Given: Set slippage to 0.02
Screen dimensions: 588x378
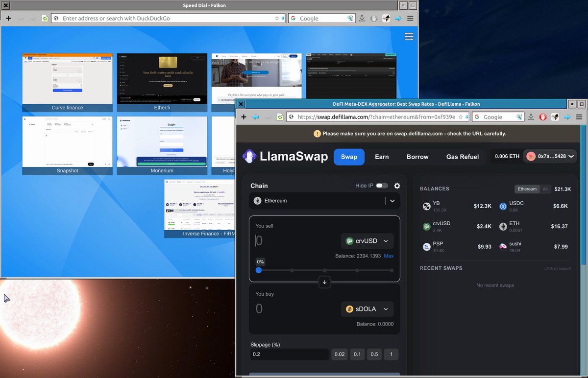Looking at the screenshot, I should (339, 354).
